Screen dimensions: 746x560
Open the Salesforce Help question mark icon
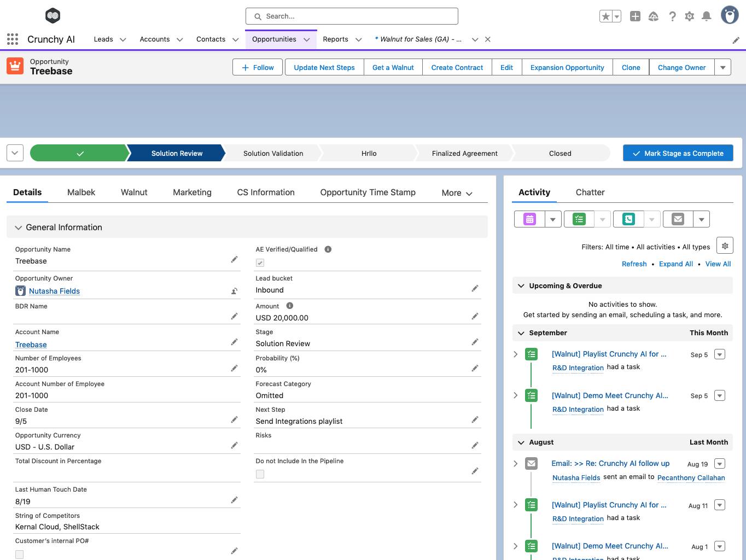pos(672,16)
